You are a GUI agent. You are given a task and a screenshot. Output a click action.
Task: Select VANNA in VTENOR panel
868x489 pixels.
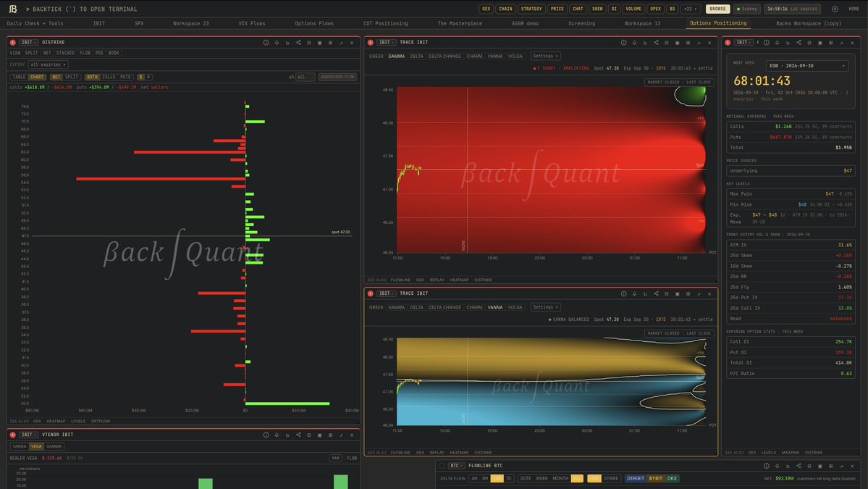[x=20, y=446]
